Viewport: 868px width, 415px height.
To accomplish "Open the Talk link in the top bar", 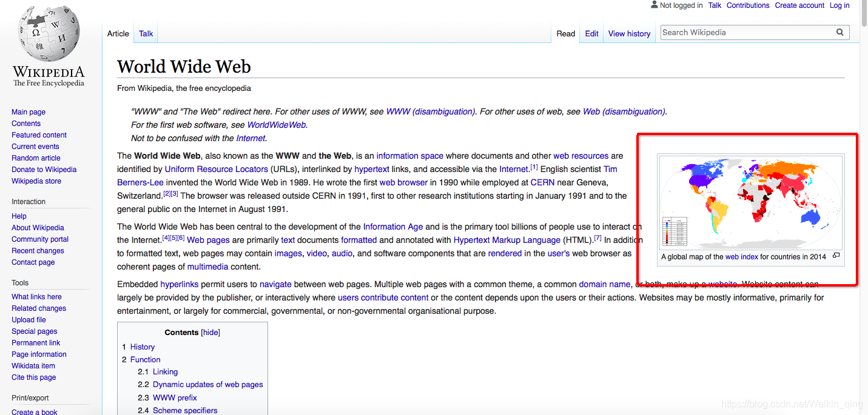I will pos(715,5).
